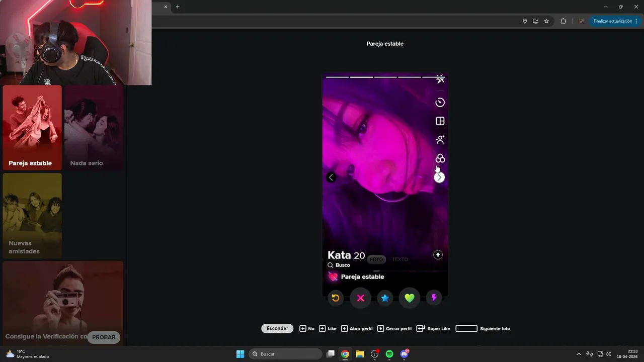Click the layout grid icon on the card
Image resolution: width=644 pixels, height=362 pixels.
[440, 121]
